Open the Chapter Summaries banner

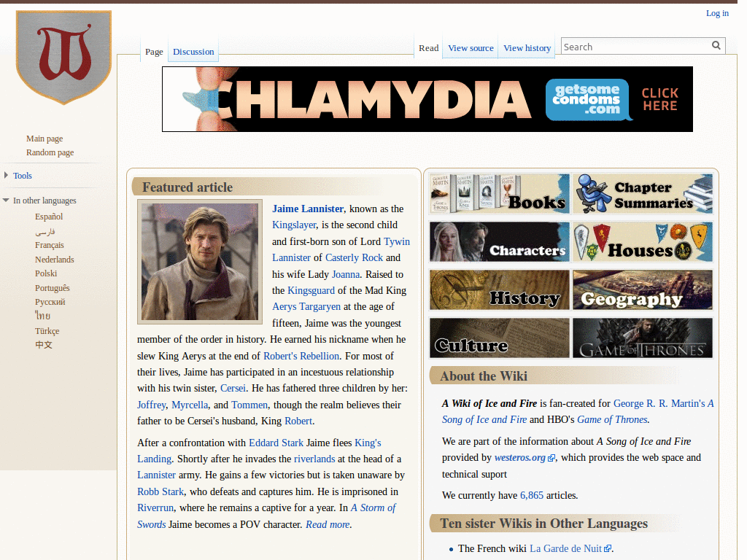[x=643, y=193]
